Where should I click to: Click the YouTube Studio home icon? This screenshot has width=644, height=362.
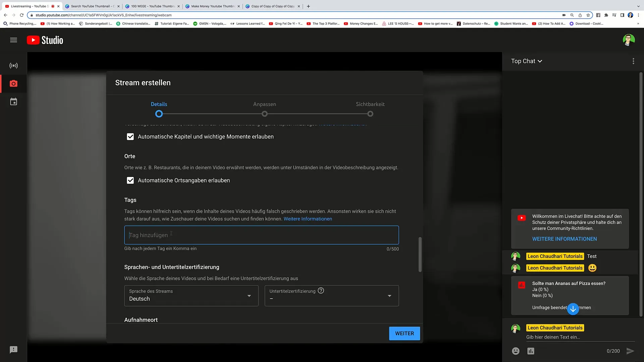(x=45, y=40)
